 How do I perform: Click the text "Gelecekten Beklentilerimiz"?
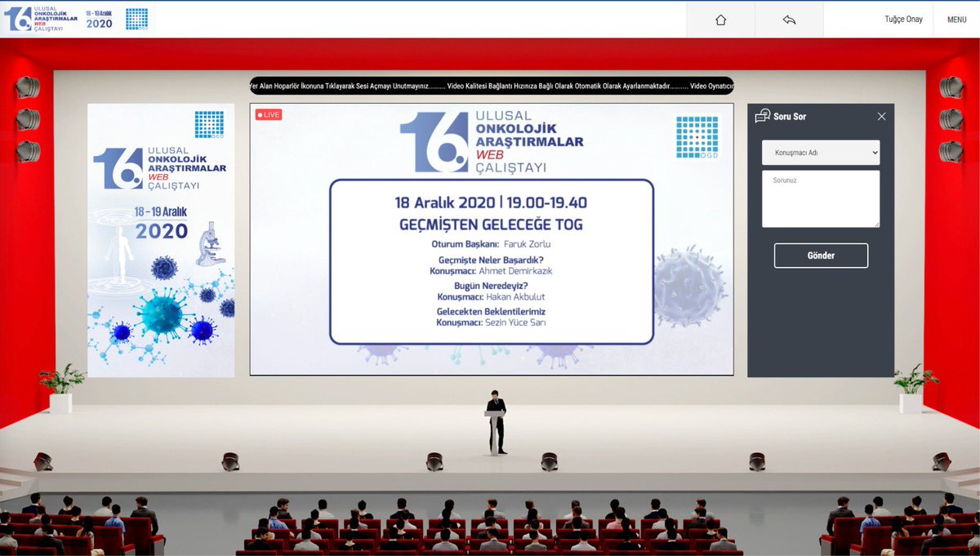491,311
